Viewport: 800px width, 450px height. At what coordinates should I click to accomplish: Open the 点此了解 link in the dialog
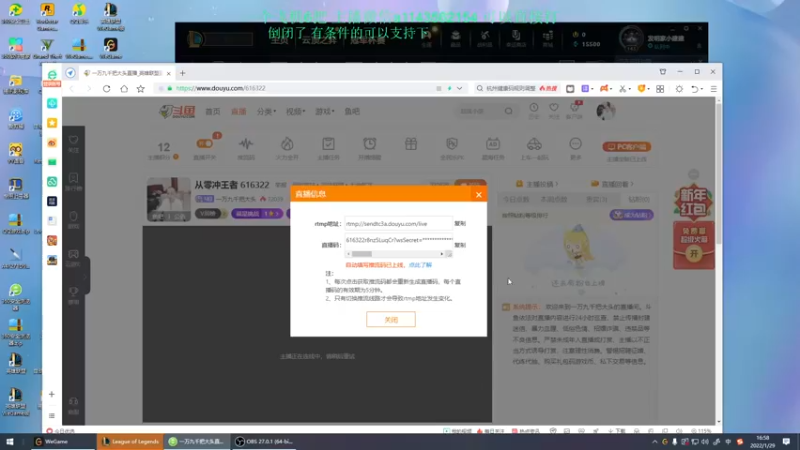[420, 265]
